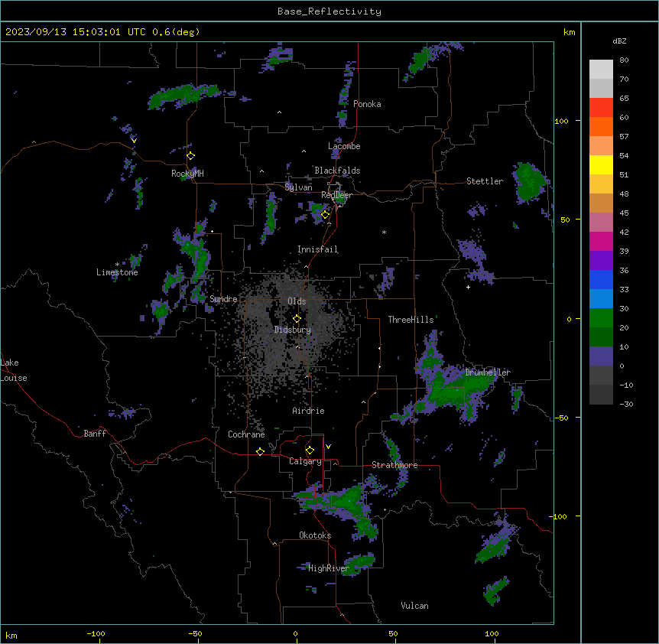Select the legend value 80 label
The image size is (659, 644).
(x=624, y=60)
